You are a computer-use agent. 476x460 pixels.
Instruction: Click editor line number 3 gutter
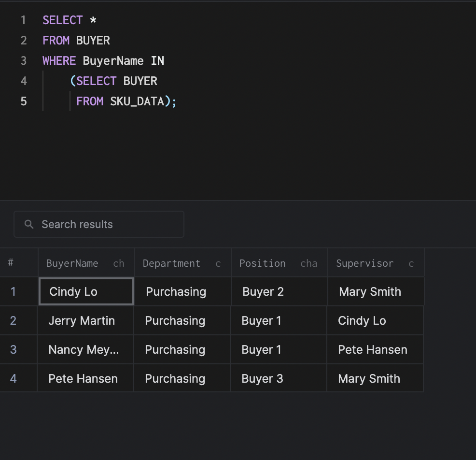pyautogui.click(x=24, y=61)
